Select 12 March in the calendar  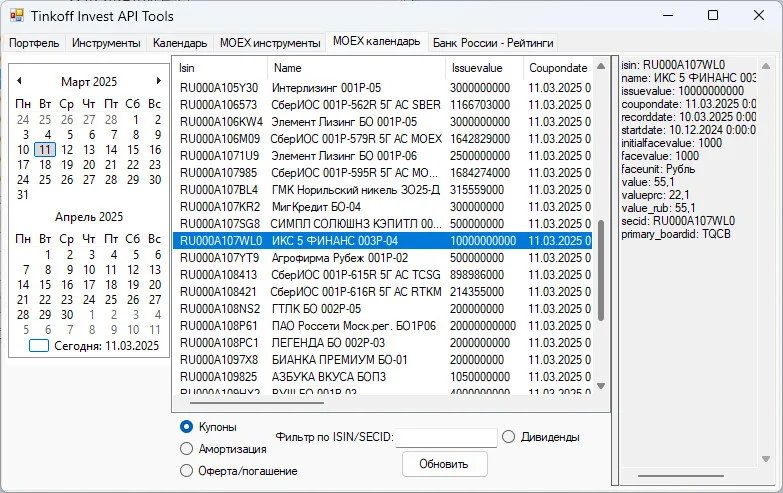click(x=67, y=149)
